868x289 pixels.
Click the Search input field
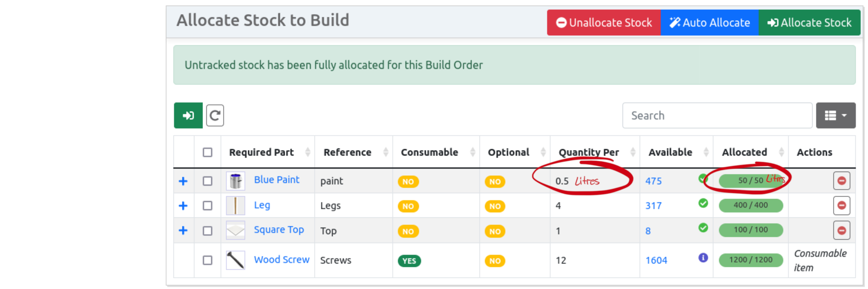click(717, 116)
